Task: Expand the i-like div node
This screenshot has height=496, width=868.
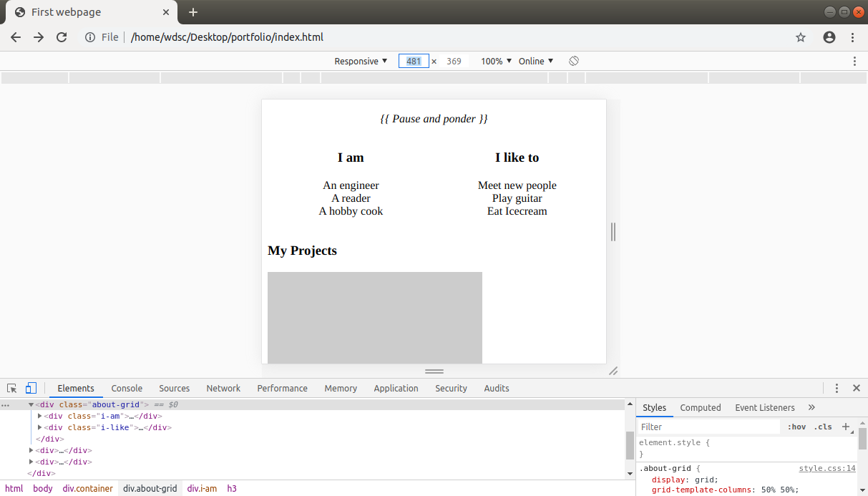Action: [39, 427]
